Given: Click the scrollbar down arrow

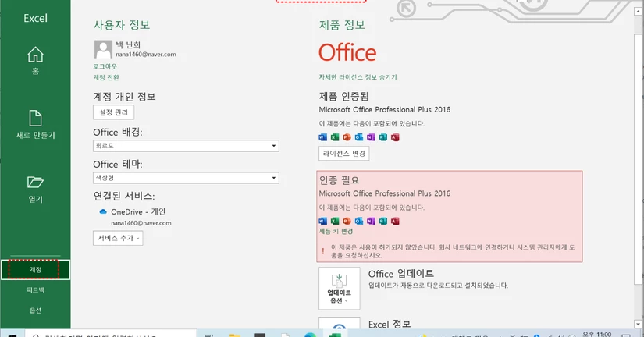Looking at the screenshot, I should [x=638, y=324].
